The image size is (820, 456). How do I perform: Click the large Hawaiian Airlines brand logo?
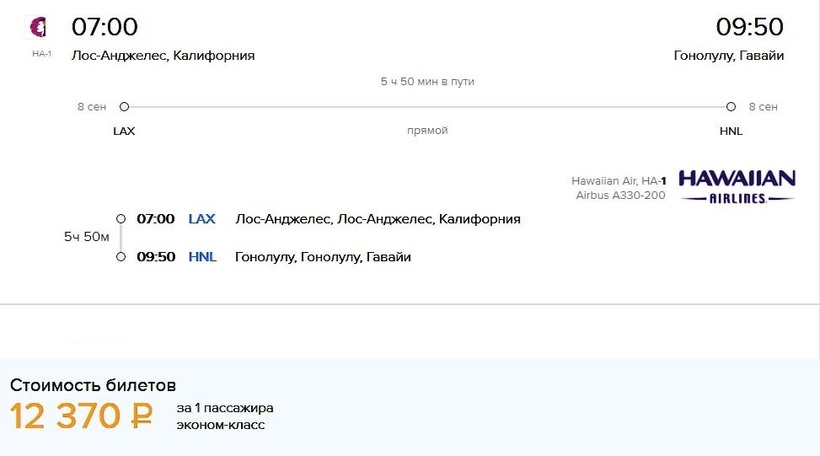pos(737,186)
